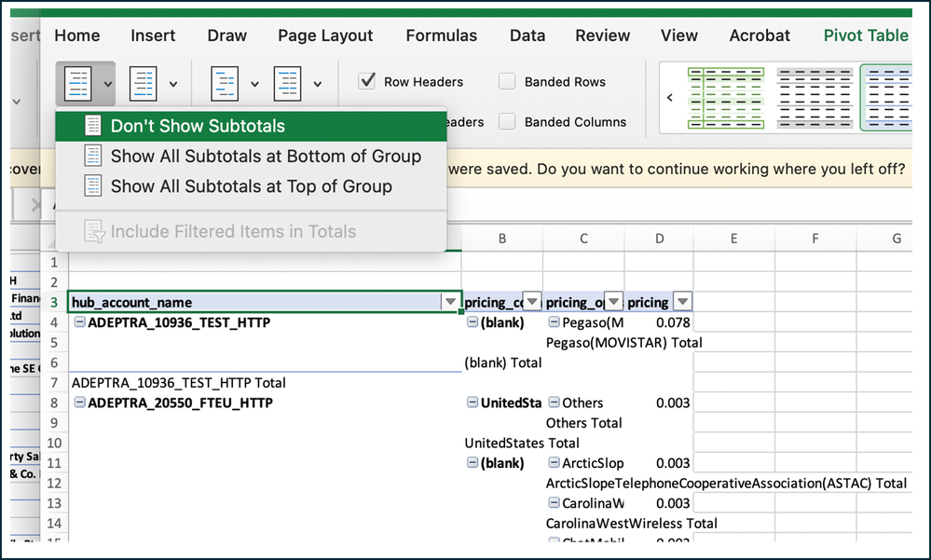Click the UnitedStates Total cell
The width and height of the screenshot is (931, 560).
click(x=522, y=443)
